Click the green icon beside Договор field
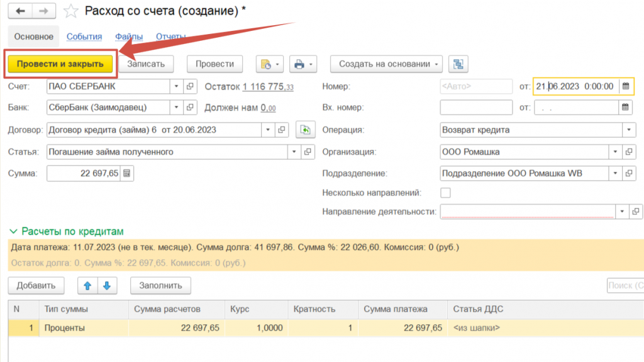Screen dimensions: 644x362 tap(305, 130)
